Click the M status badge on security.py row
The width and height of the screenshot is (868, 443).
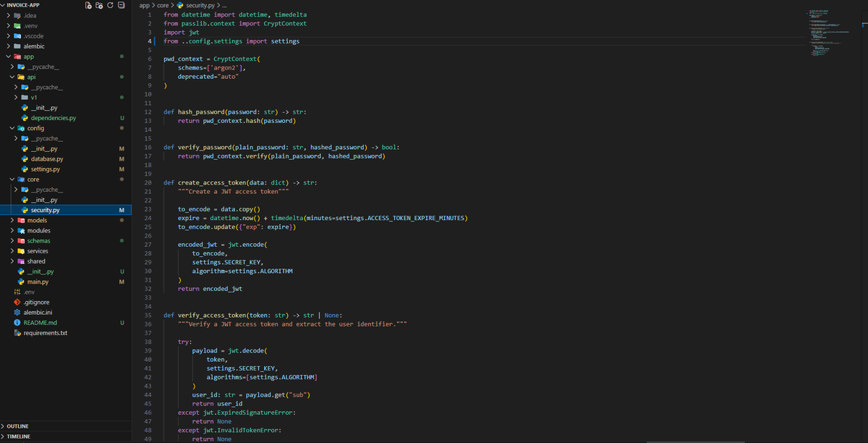pyautogui.click(x=122, y=210)
